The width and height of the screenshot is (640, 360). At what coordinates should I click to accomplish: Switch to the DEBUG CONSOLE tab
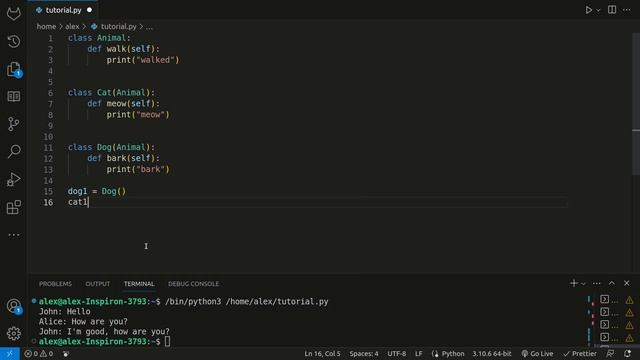(193, 284)
